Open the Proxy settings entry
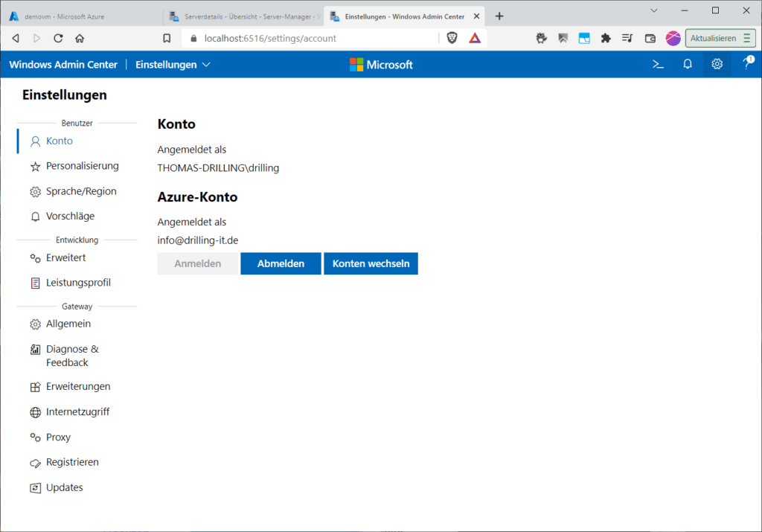Image resolution: width=762 pixels, height=532 pixels. click(77, 438)
